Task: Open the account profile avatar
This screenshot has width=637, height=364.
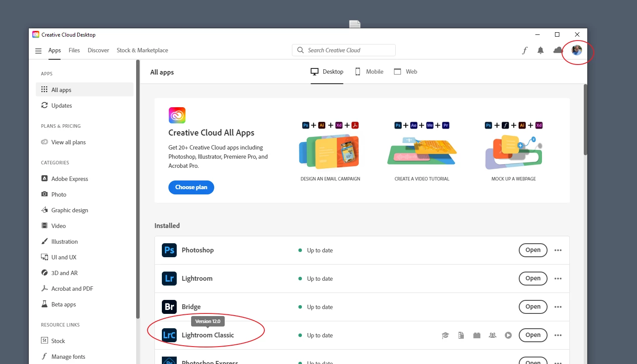Action: click(x=577, y=50)
